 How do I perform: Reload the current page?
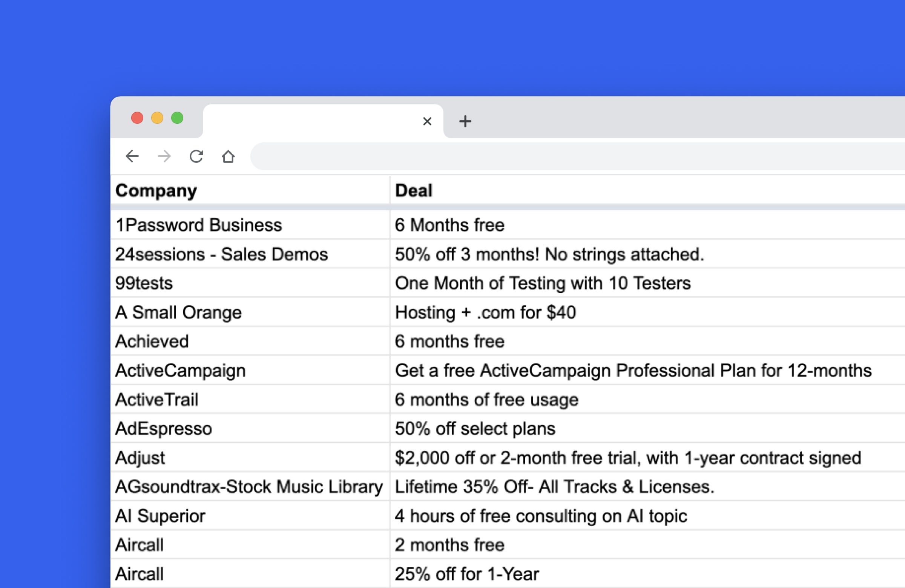(x=196, y=156)
